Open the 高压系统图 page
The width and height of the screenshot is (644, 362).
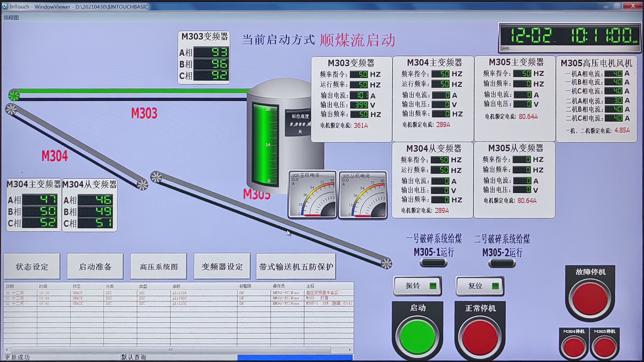(x=158, y=266)
